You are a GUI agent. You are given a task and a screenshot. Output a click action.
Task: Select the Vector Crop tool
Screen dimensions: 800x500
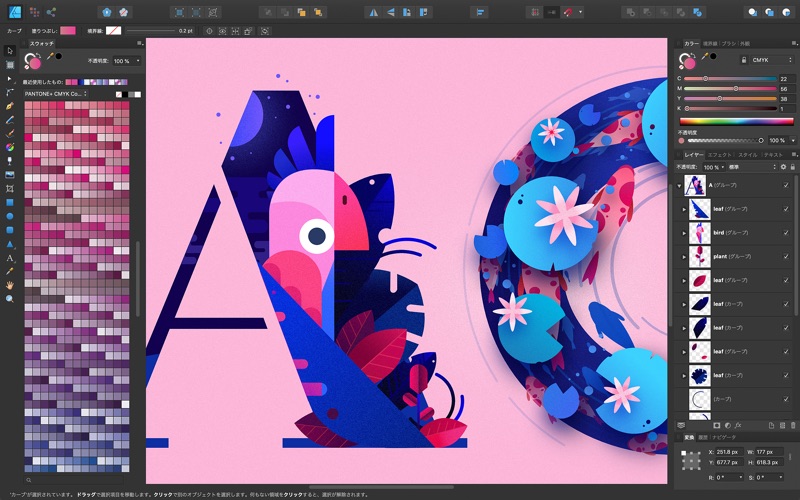point(10,189)
